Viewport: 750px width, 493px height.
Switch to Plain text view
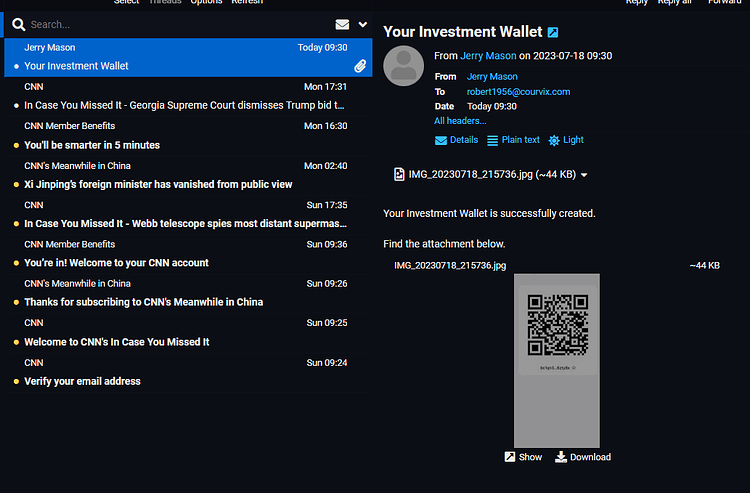[513, 140]
